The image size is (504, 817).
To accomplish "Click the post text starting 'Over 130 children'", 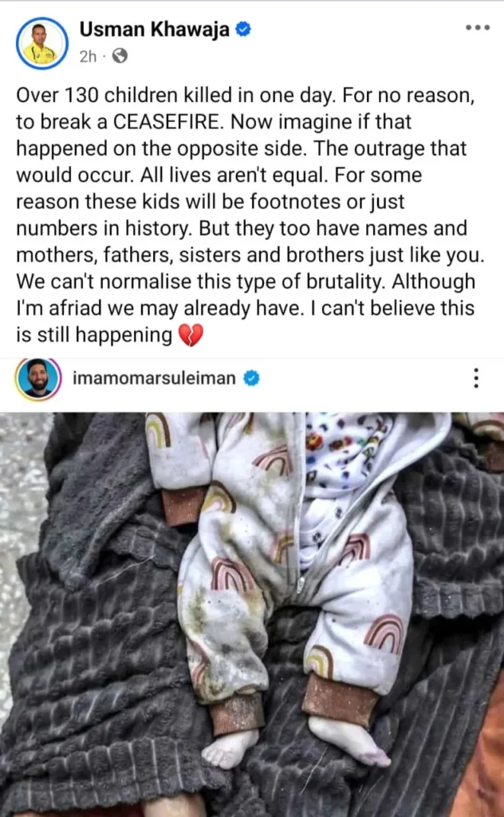I will pos(250,215).
